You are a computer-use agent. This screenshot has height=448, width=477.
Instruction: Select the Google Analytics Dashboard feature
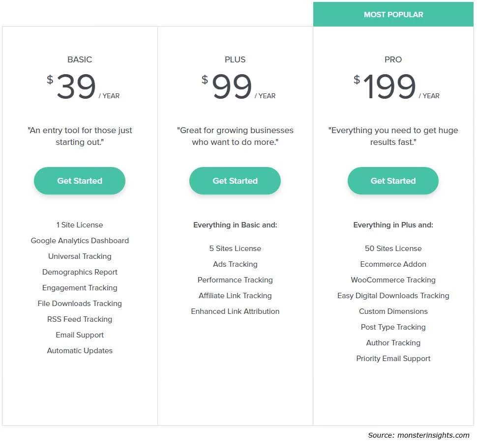pos(80,241)
